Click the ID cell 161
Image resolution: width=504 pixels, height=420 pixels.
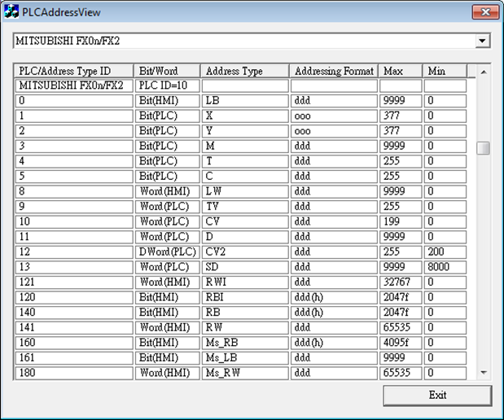click(x=74, y=357)
